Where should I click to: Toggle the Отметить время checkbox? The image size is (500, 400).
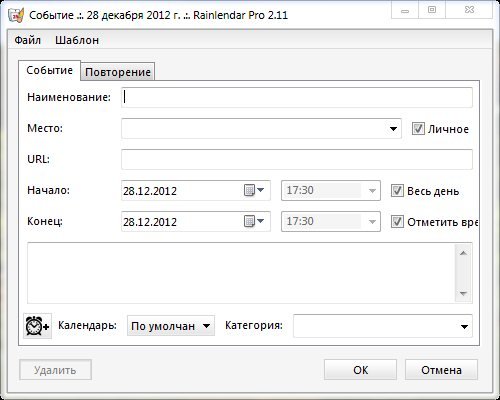(397, 222)
